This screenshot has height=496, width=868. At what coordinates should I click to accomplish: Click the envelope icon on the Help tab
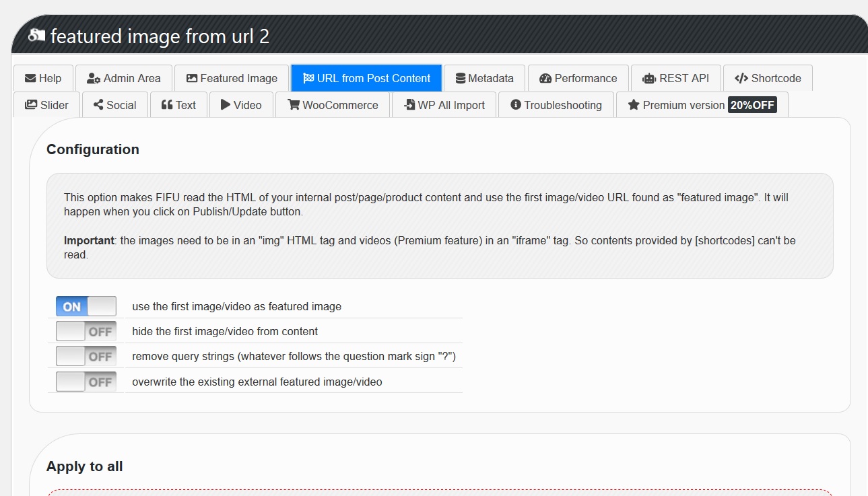click(30, 78)
